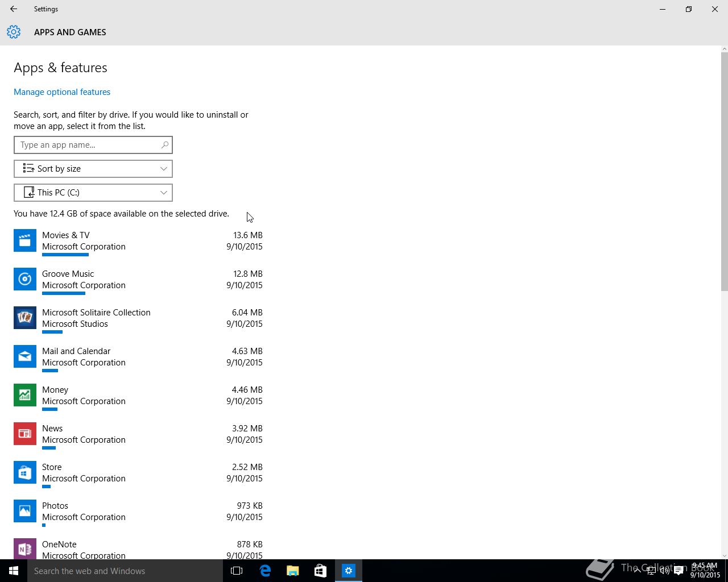Open Task View from the taskbar

[237, 571]
